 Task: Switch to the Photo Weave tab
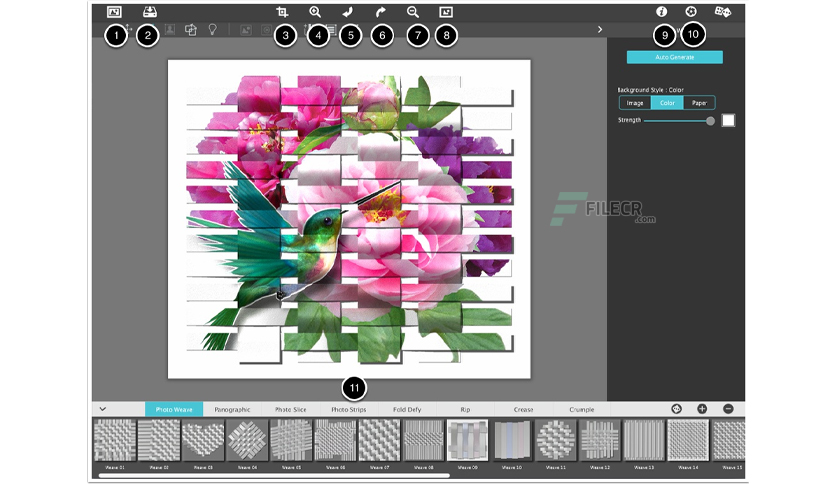pyautogui.click(x=174, y=409)
